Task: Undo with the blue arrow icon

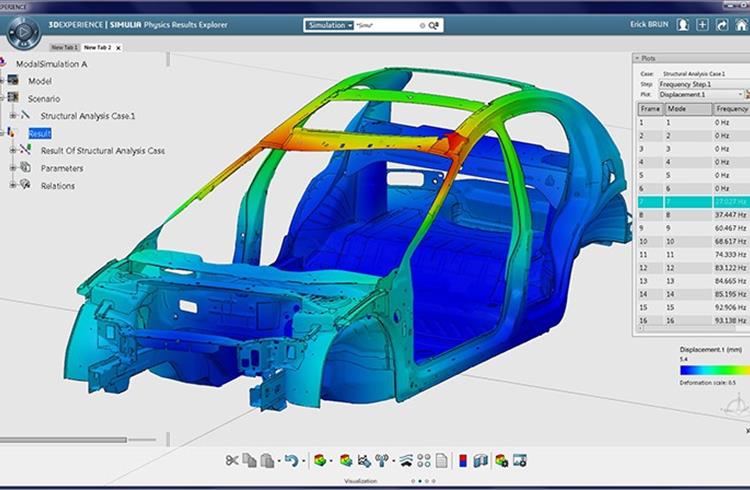Action: tap(291, 460)
